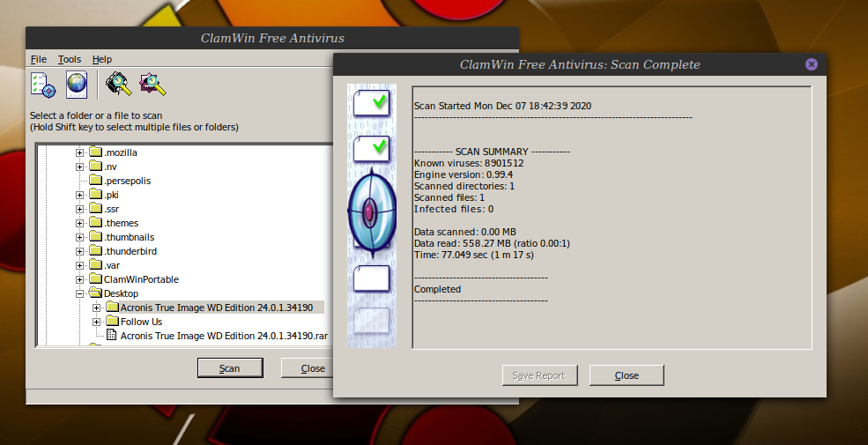Select the Desktop open-folder icon
Image resolution: width=868 pixels, height=445 pixels.
96,293
